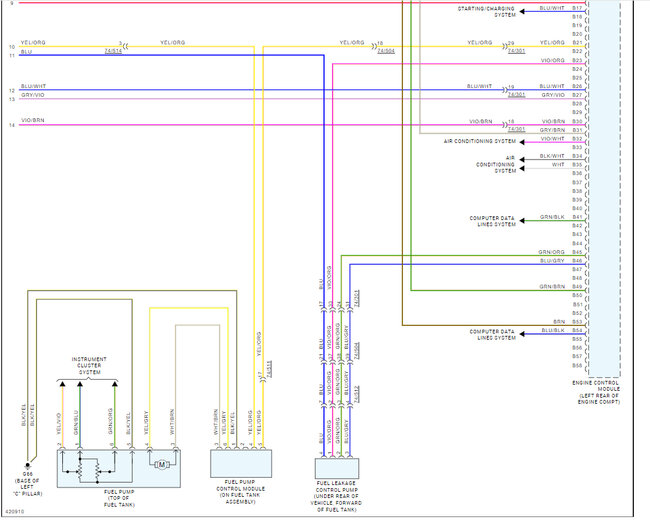The height and width of the screenshot is (522, 650).
Task: Click the G66 ground point symbol
Action: pos(28,466)
